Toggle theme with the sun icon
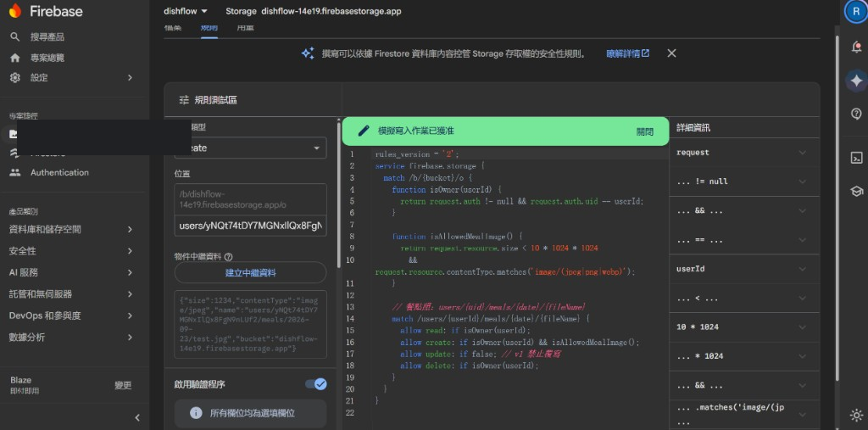The height and width of the screenshot is (430, 868). (856, 415)
